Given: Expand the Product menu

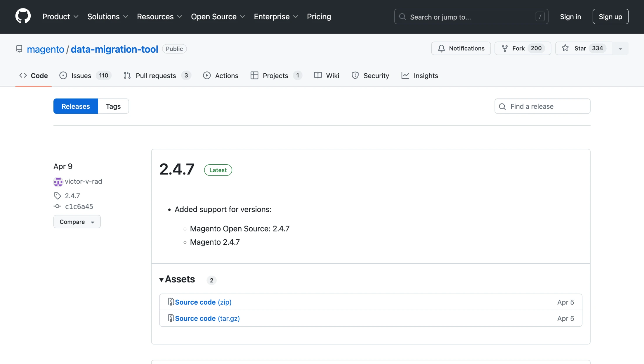Looking at the screenshot, I should click(x=60, y=17).
